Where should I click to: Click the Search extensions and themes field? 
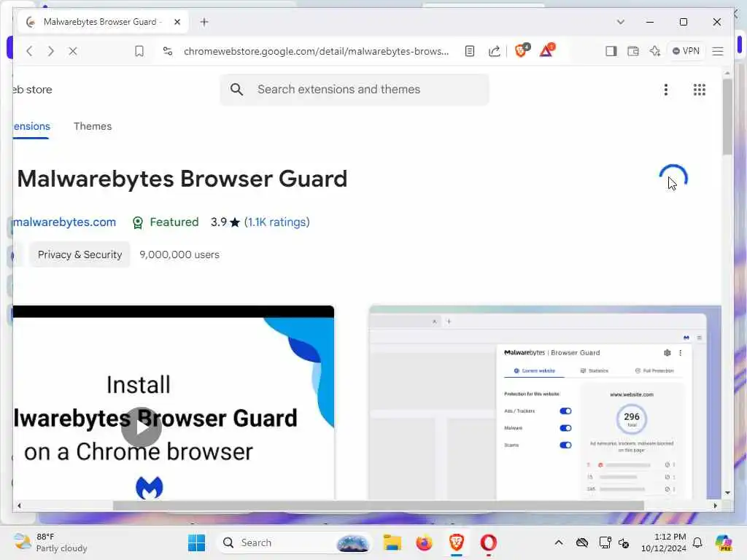pos(355,90)
